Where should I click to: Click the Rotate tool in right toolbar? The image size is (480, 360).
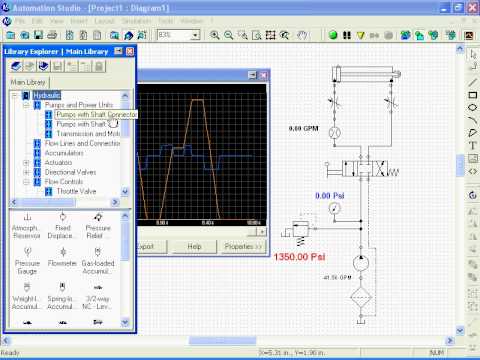[473, 195]
